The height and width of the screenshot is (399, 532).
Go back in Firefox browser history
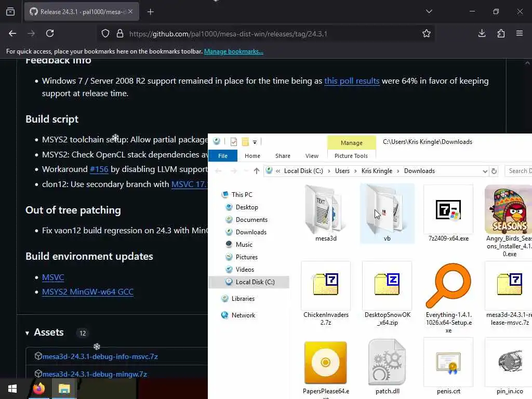(x=12, y=33)
